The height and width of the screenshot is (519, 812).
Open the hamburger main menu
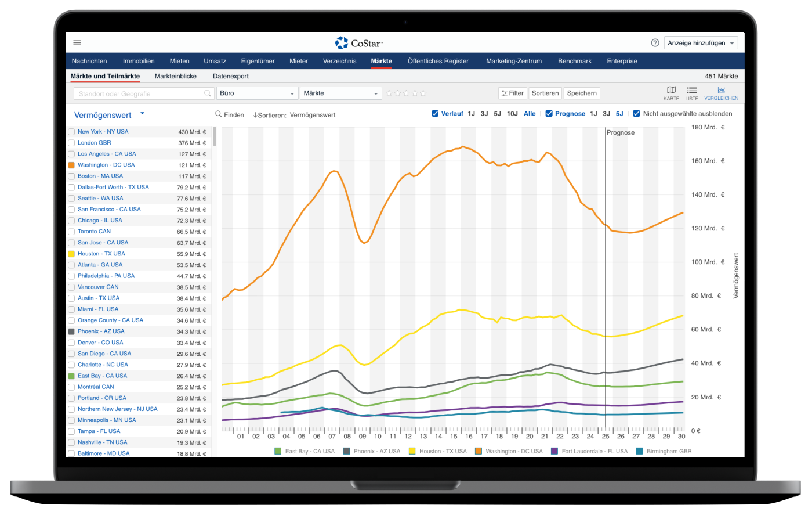[x=77, y=43]
